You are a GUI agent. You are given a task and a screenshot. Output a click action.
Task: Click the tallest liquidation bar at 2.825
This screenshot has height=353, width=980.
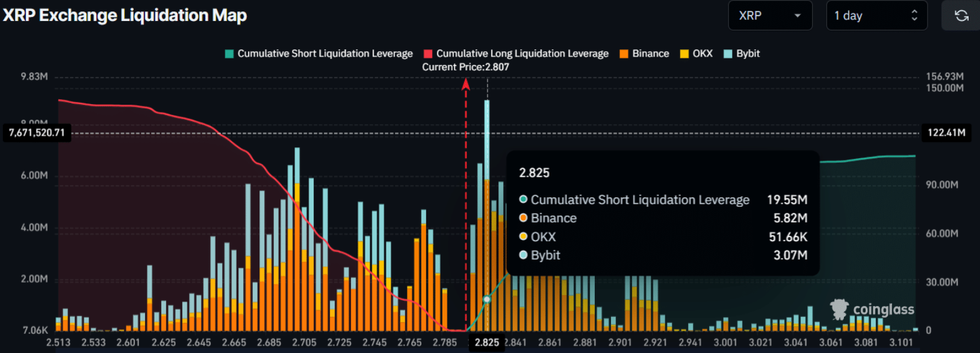point(487,215)
